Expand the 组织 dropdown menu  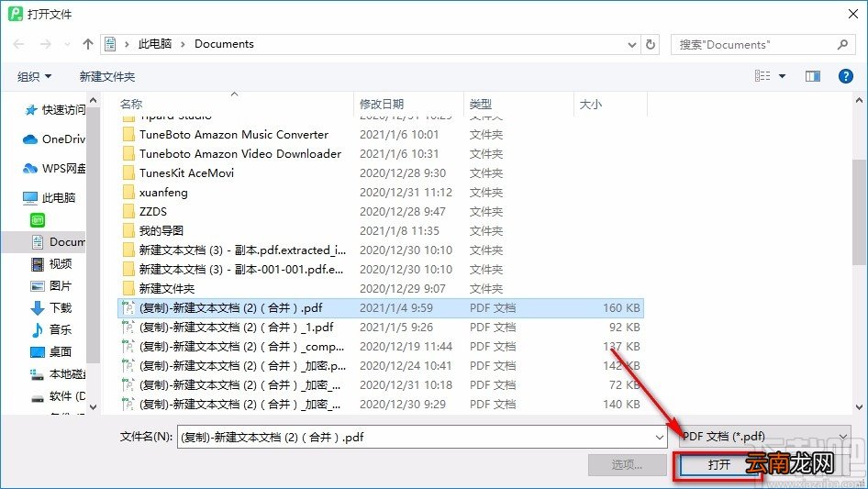click(x=34, y=76)
